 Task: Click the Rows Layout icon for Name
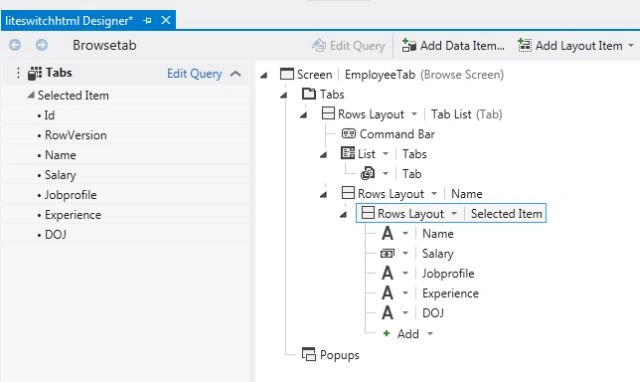tap(348, 193)
